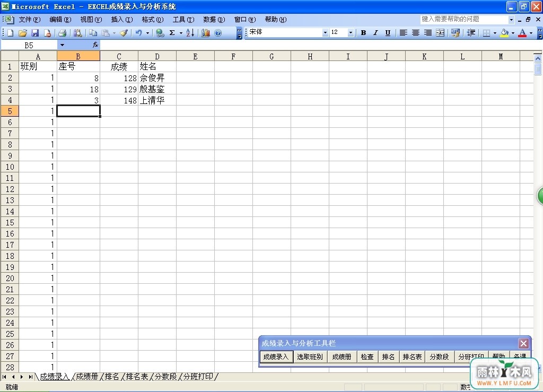Expand the Name Box dropdown arrow
The height and width of the screenshot is (392, 543).
[62, 45]
